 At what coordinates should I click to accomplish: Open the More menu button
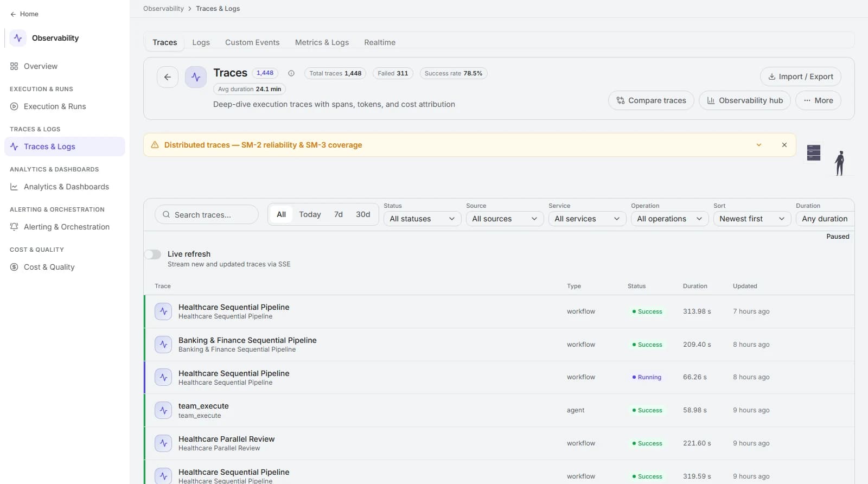pos(818,100)
